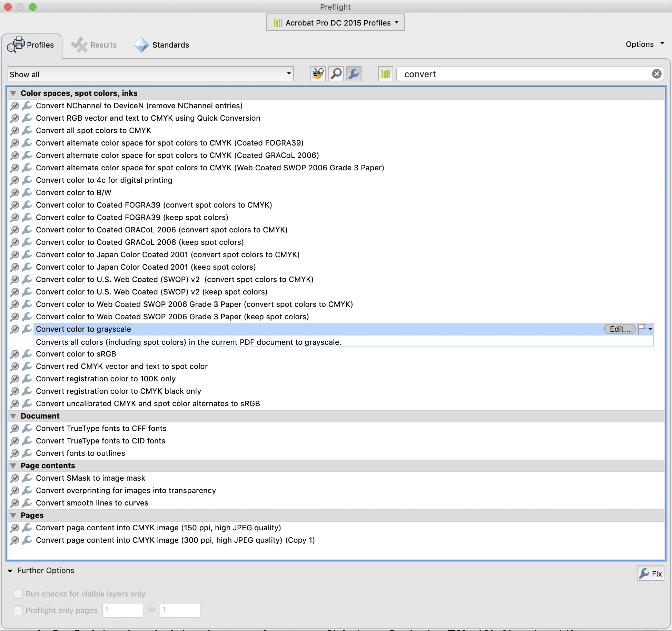The height and width of the screenshot is (631, 672).
Task: Activate the wrench fixups icon in toolbar
Action: [354, 73]
